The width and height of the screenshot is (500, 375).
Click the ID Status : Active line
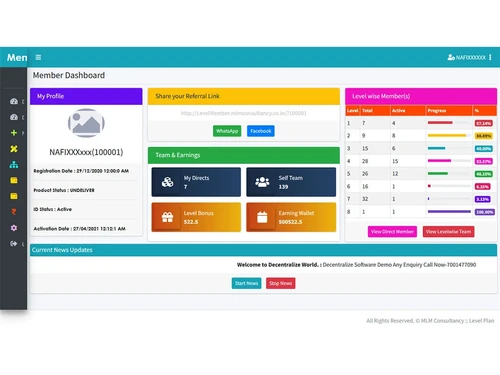[x=53, y=209]
